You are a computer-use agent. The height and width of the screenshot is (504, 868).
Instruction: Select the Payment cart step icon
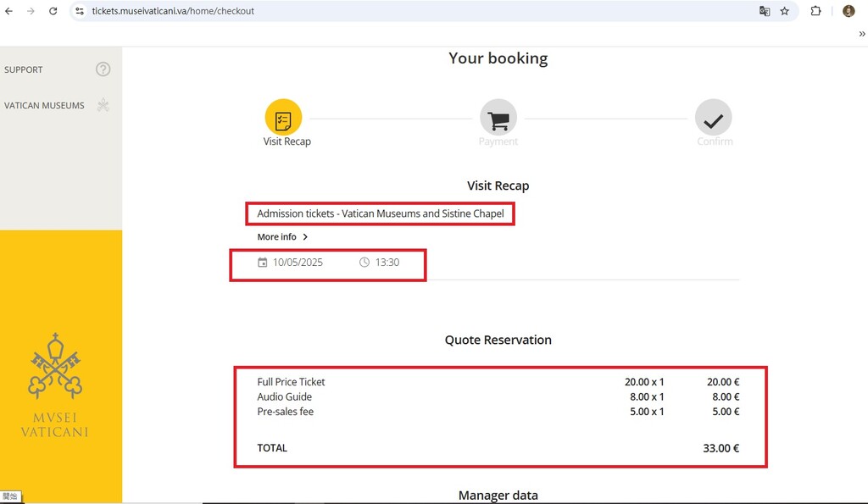click(498, 117)
